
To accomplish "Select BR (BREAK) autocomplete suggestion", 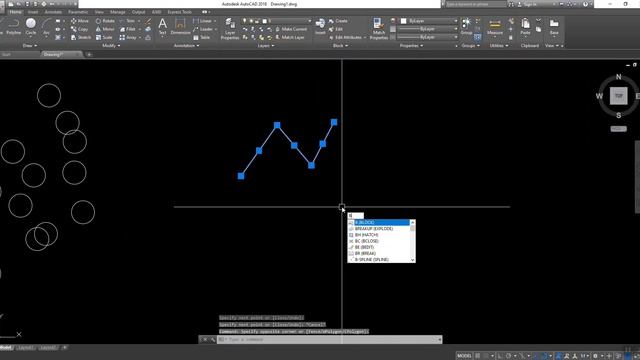I will point(378,253).
